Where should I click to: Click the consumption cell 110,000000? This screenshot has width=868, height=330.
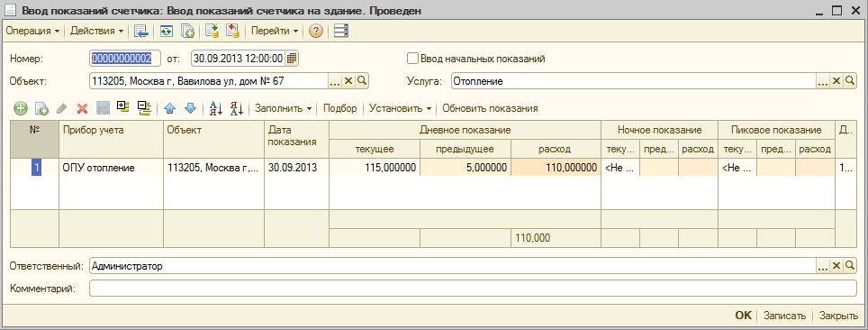coord(556,168)
